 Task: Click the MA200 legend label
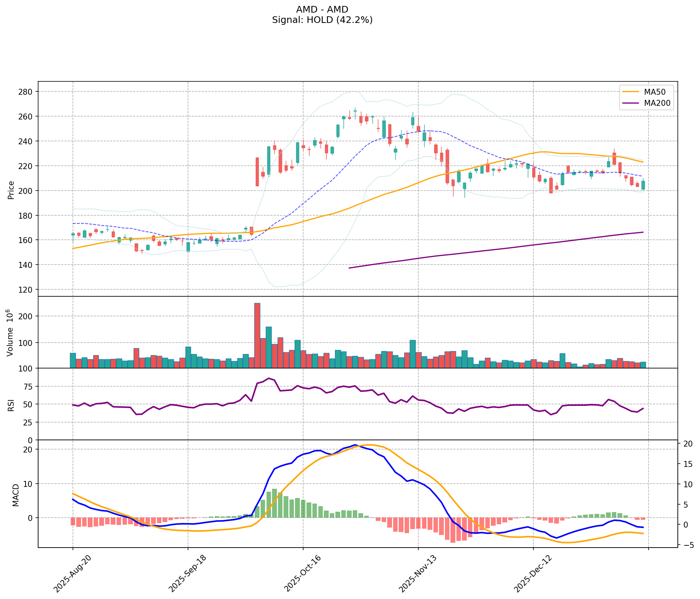tap(657, 104)
